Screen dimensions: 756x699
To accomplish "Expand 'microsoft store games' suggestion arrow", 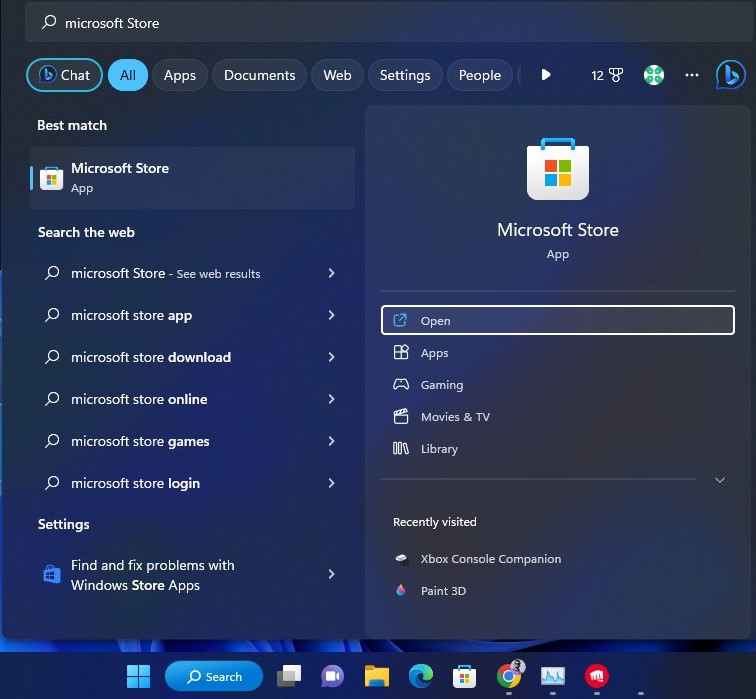I will tap(331, 441).
